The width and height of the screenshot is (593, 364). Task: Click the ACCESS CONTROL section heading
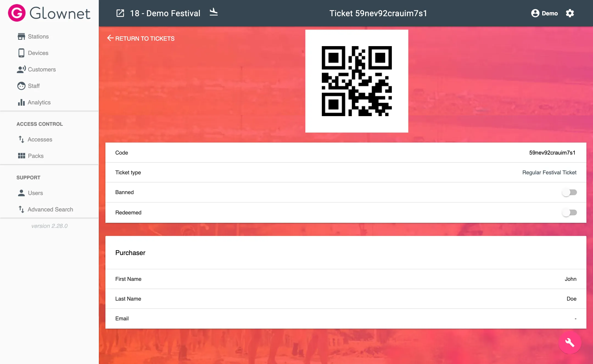point(40,124)
